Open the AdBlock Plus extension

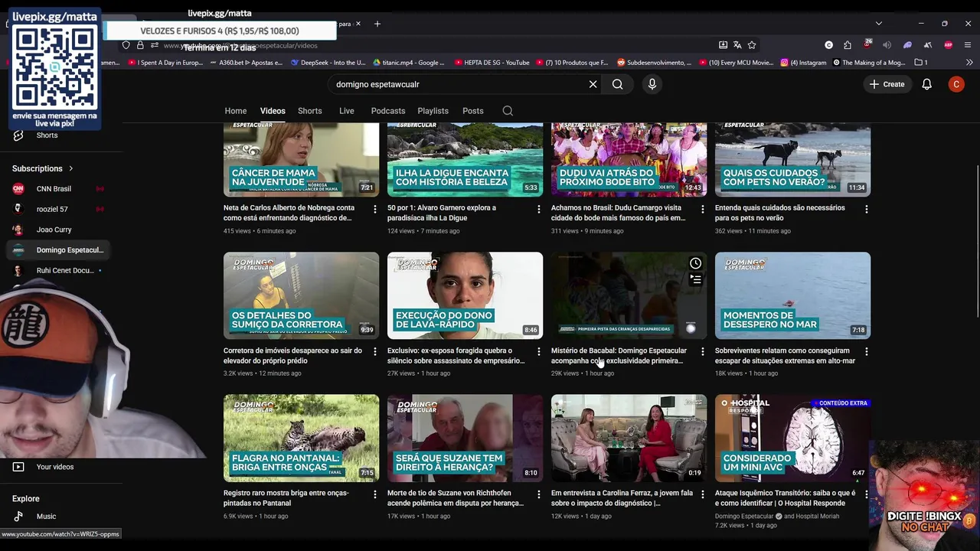949,45
